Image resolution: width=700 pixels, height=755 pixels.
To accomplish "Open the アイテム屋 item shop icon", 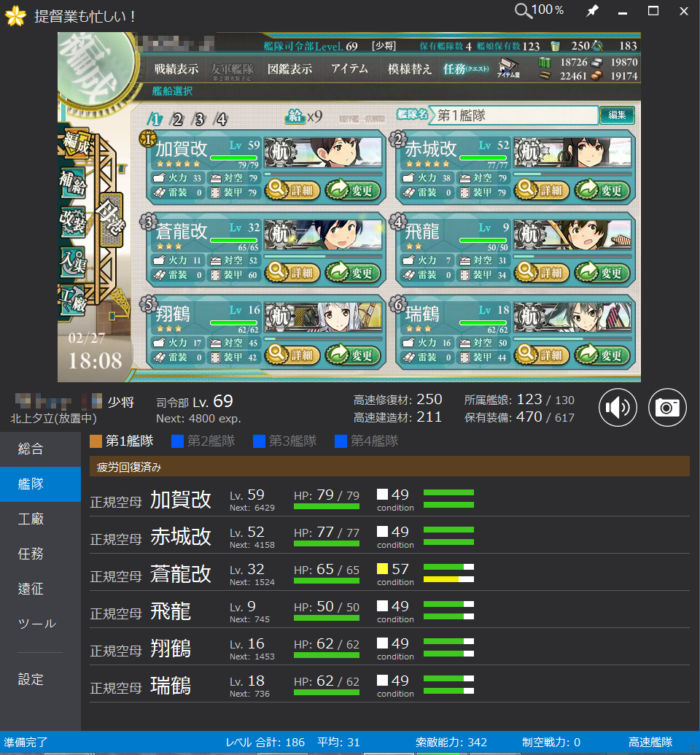I will point(508,68).
